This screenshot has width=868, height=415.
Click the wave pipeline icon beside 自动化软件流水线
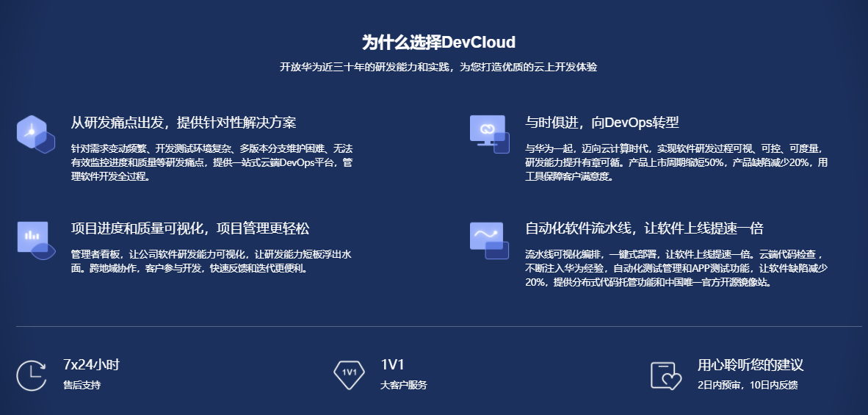[x=489, y=240]
